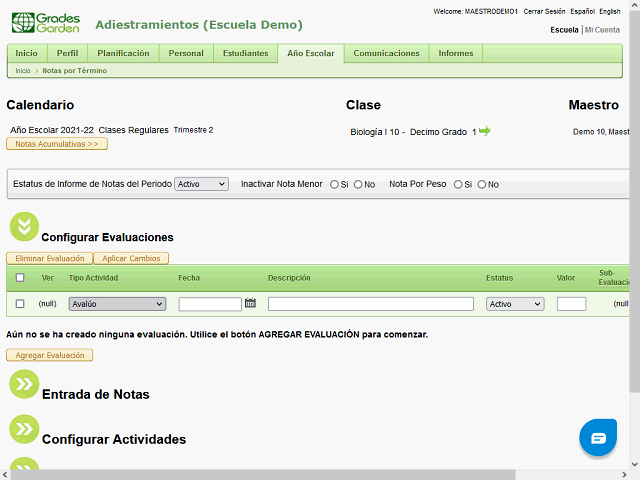This screenshot has width=640, height=480.
Task: Open the Personal tab
Action: 186,53
